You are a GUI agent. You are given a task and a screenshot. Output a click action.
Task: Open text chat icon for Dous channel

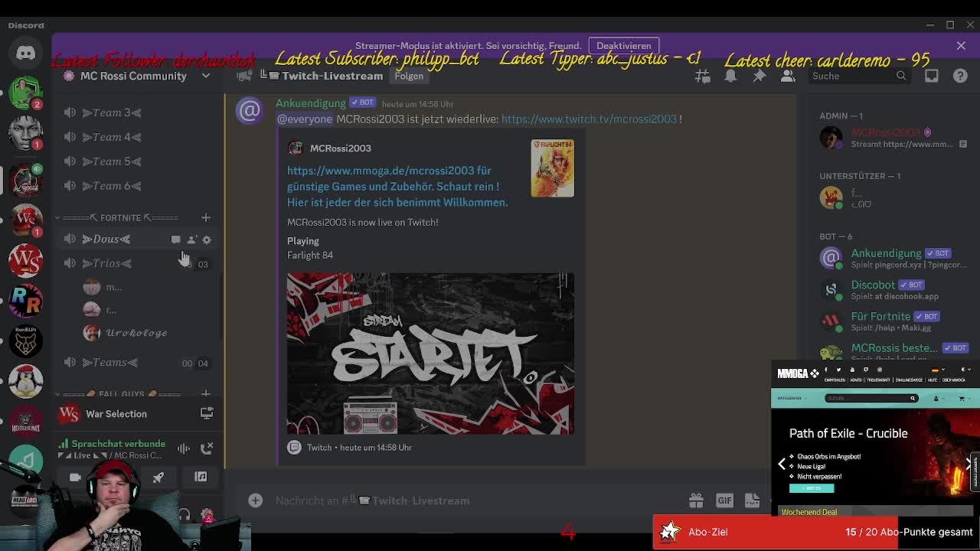tap(176, 240)
